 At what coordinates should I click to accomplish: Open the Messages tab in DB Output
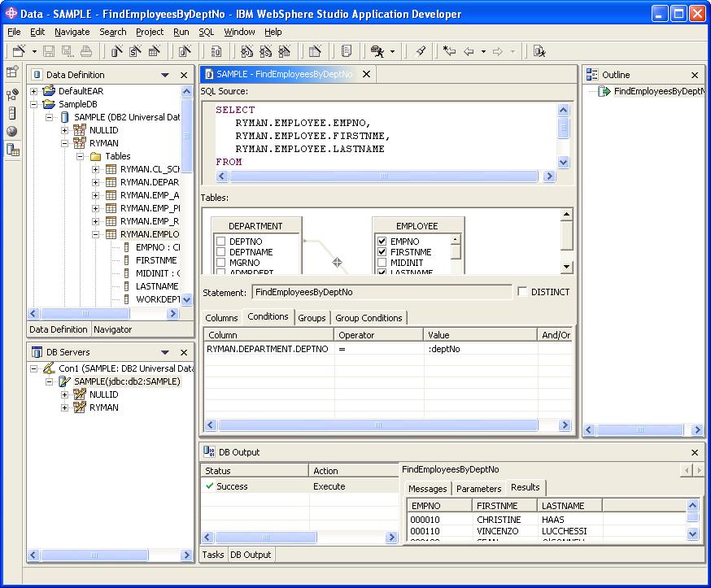[x=427, y=488]
